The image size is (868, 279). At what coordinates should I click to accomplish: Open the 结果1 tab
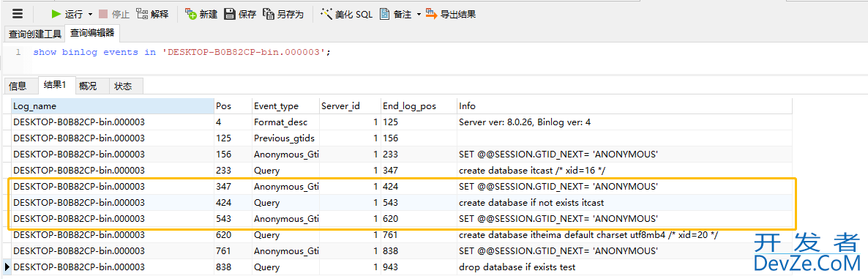[56, 85]
